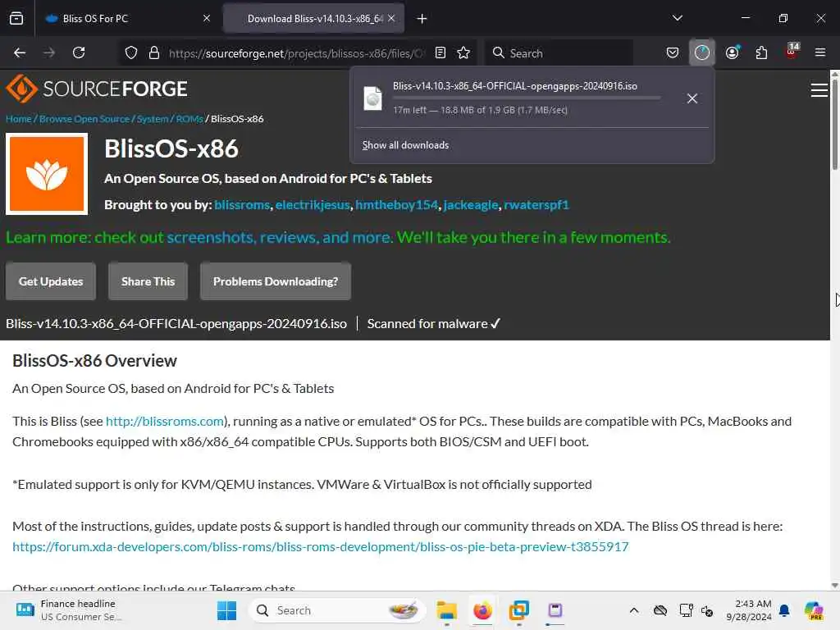This screenshot has height=630, width=840.
Task: Open the purple app icon on the taskbar
Action: pyautogui.click(x=555, y=610)
